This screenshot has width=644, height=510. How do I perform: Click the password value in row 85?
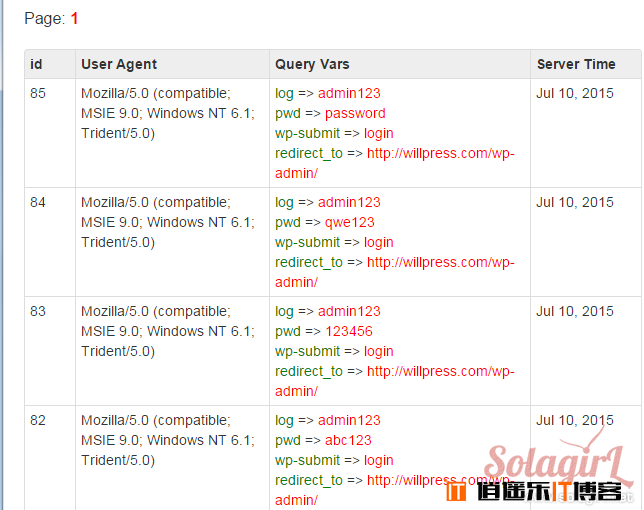point(355,113)
